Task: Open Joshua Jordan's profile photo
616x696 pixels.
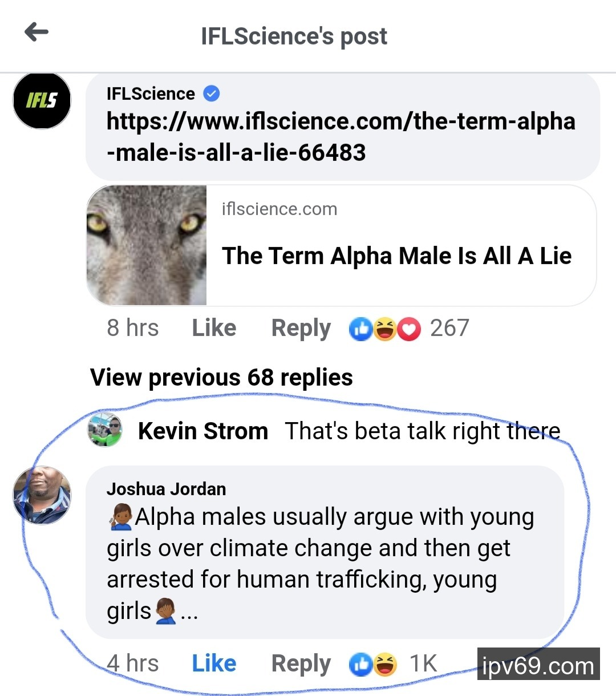Action: [x=42, y=495]
